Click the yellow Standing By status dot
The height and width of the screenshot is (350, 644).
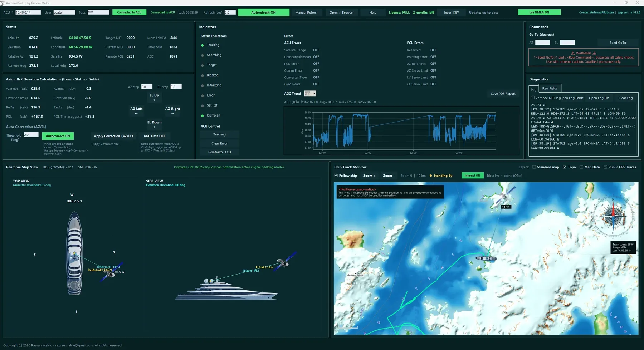point(431,176)
